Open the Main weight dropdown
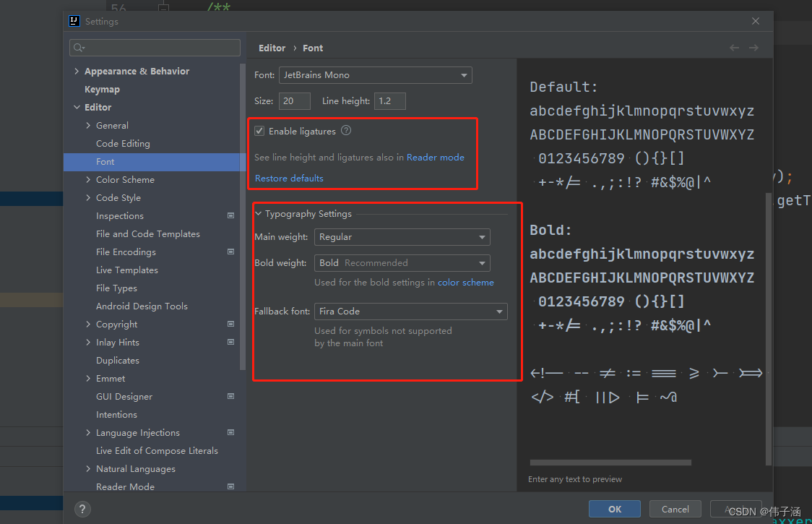Screen dimensions: 812x524 click(402, 237)
